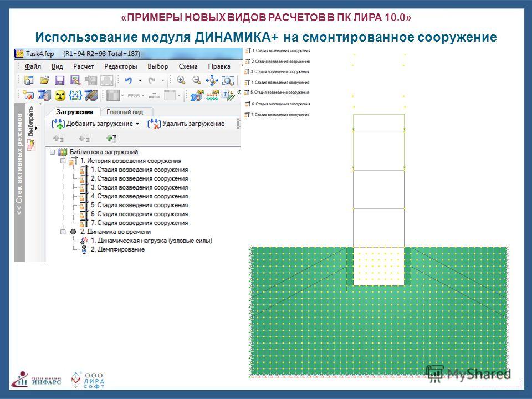This screenshot has width=532, height=399.
Task: Select 6. Стадия возведения сооружения tree row
Action: pyautogui.click(x=139, y=214)
